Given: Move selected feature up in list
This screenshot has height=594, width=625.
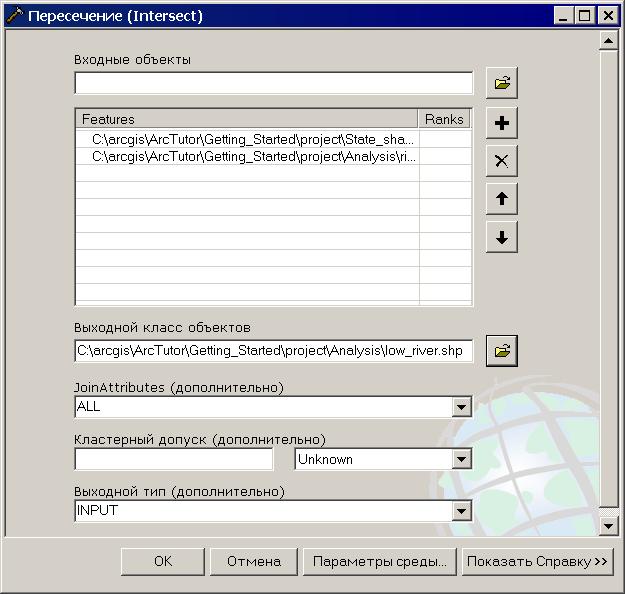Looking at the screenshot, I should (502, 199).
